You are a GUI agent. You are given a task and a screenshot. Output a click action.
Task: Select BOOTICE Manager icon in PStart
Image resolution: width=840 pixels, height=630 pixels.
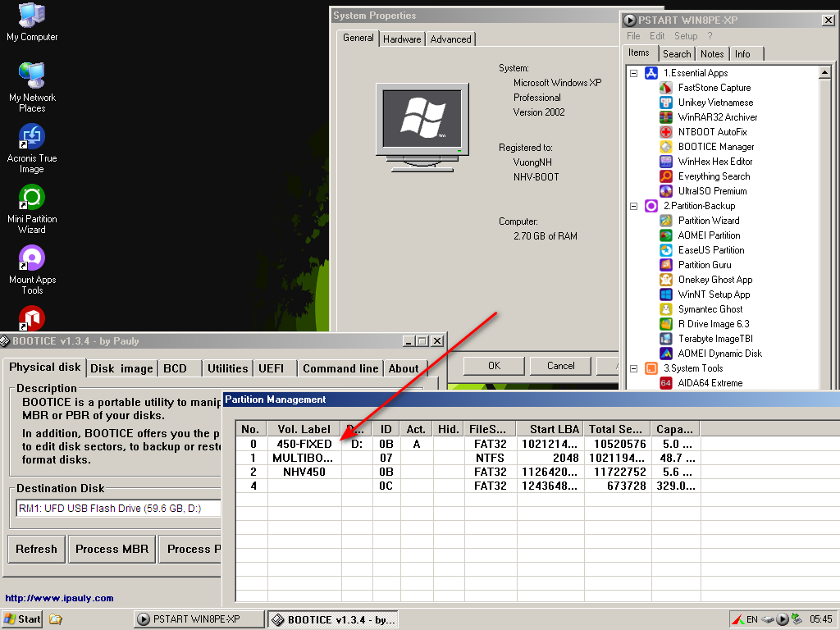tap(665, 147)
